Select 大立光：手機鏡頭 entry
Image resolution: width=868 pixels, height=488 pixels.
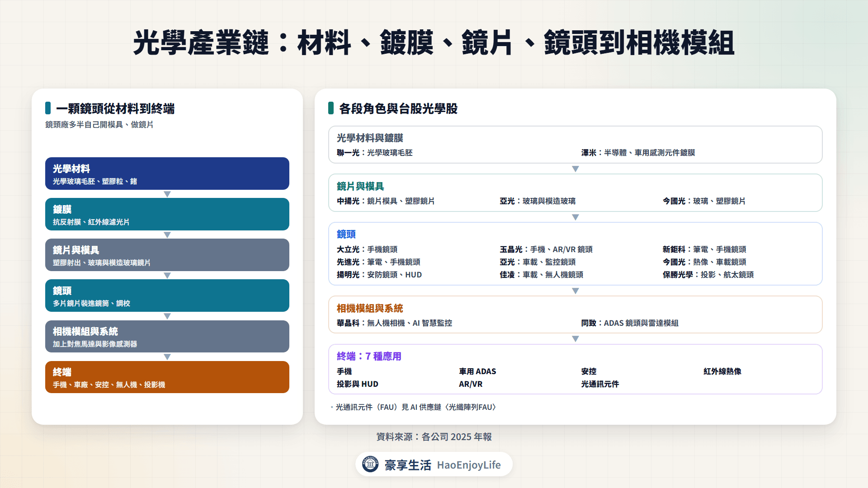[x=367, y=249]
